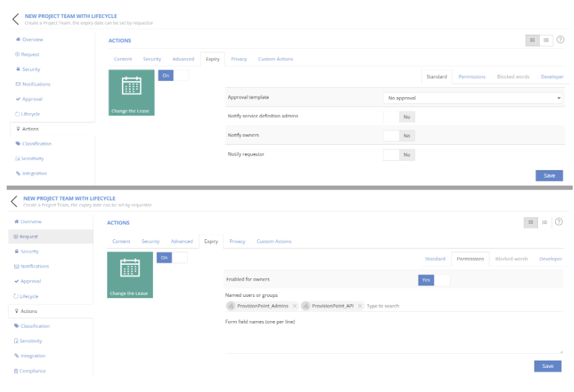Screen dimensions: 574x392
Task: Open Security tab in top panel actions
Action: (152, 59)
